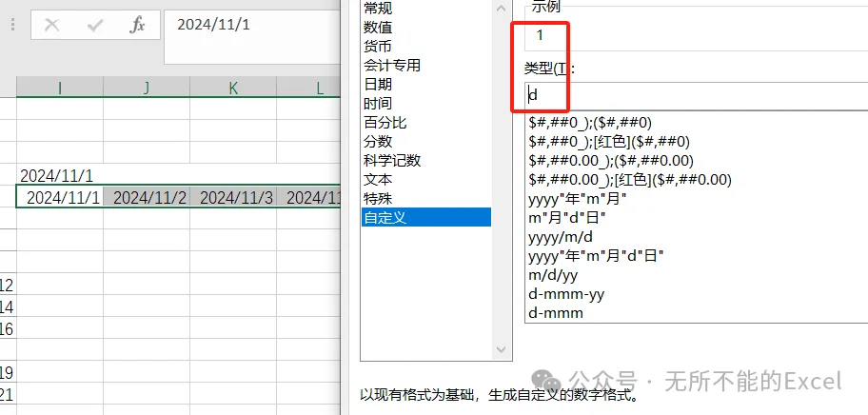Image resolution: width=868 pixels, height=415 pixels.
Task: Click the category list scroll up arrow
Action: (x=501, y=9)
